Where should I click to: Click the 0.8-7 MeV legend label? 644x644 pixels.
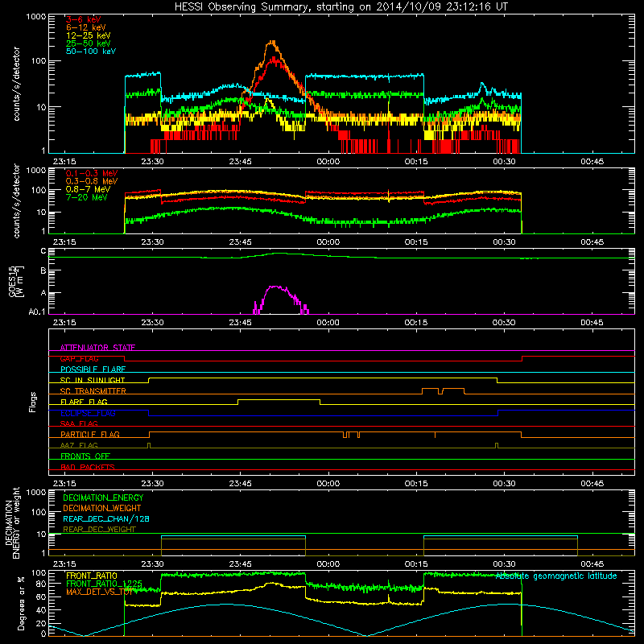[x=88, y=189]
